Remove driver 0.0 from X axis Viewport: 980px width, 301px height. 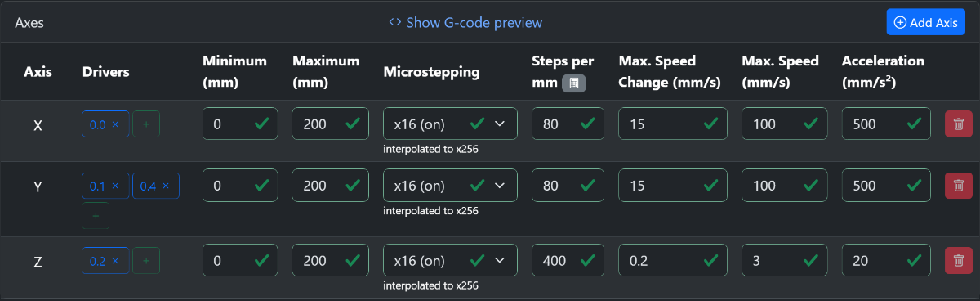point(115,124)
